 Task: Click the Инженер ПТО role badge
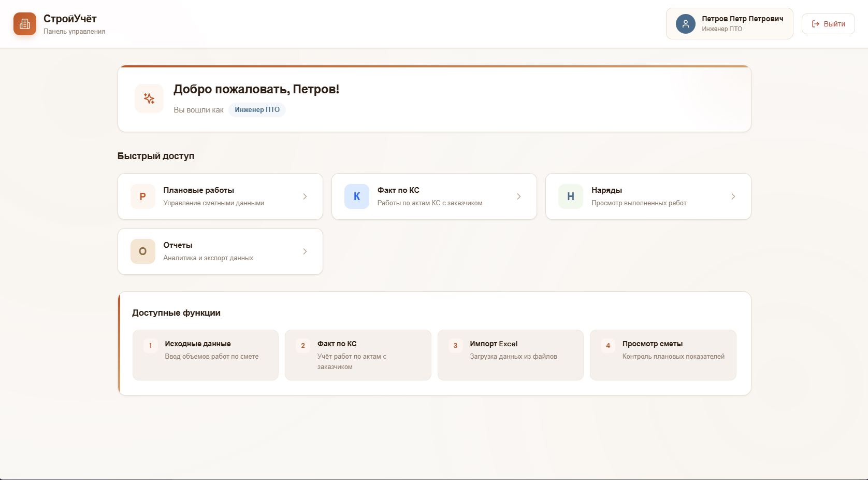click(x=257, y=109)
